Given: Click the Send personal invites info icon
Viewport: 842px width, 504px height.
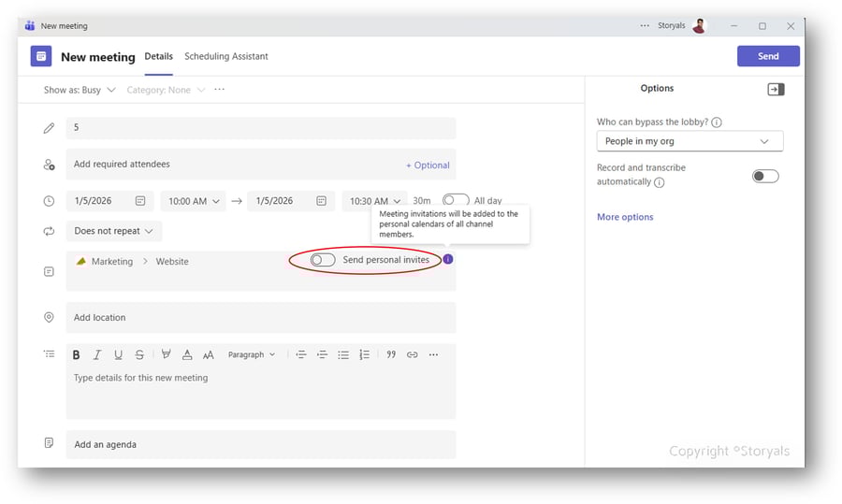Looking at the screenshot, I should point(447,259).
